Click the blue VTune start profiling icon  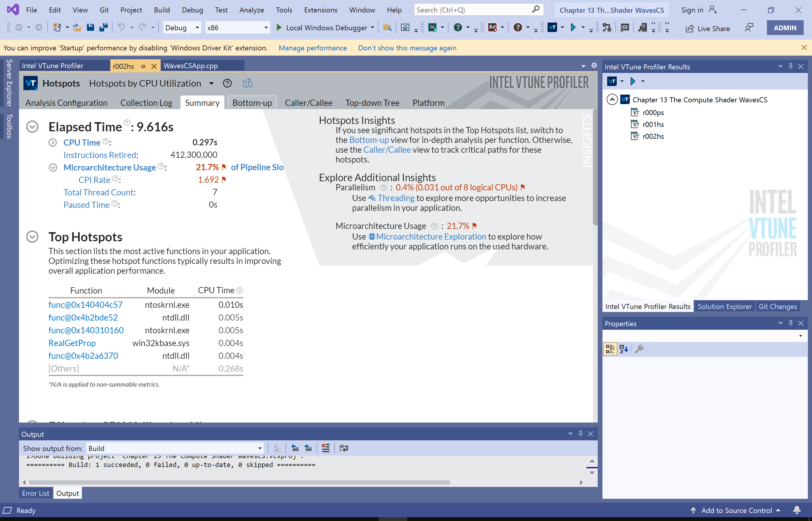coord(573,27)
